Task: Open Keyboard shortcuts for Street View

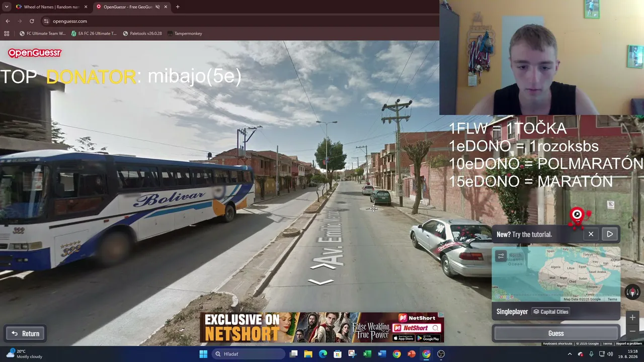Action: coord(557,344)
